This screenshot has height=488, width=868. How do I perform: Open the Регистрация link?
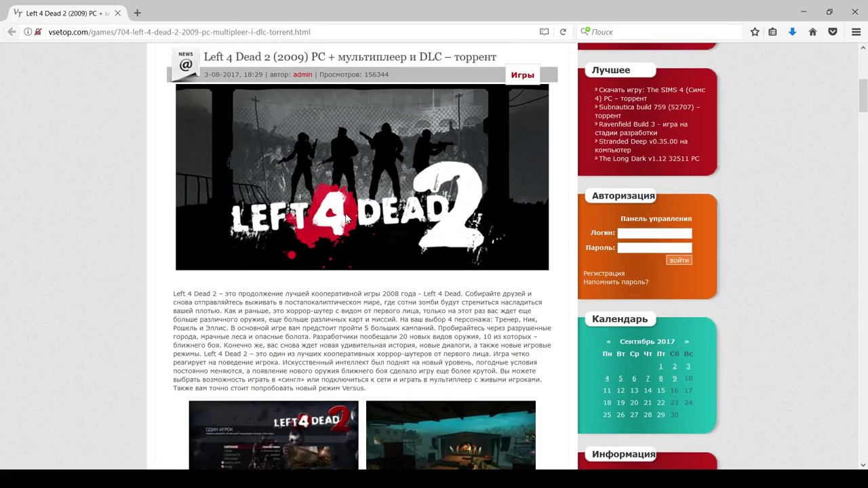pyautogui.click(x=604, y=273)
